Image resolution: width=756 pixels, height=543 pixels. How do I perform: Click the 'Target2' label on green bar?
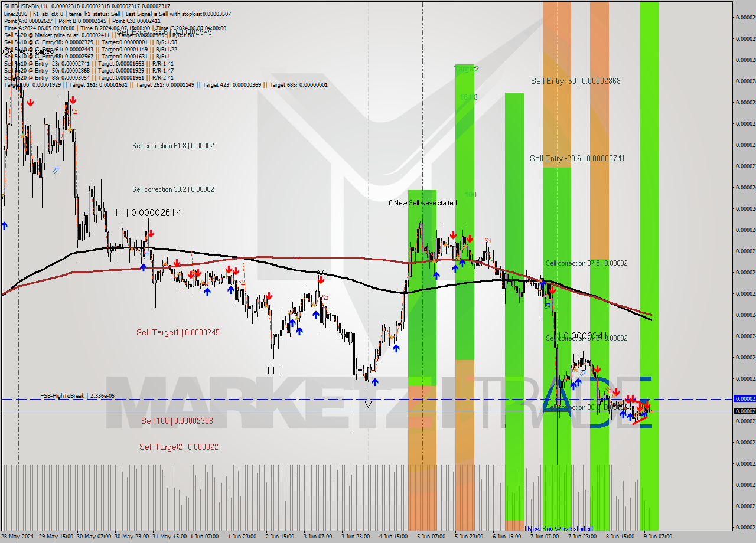pyautogui.click(x=467, y=69)
